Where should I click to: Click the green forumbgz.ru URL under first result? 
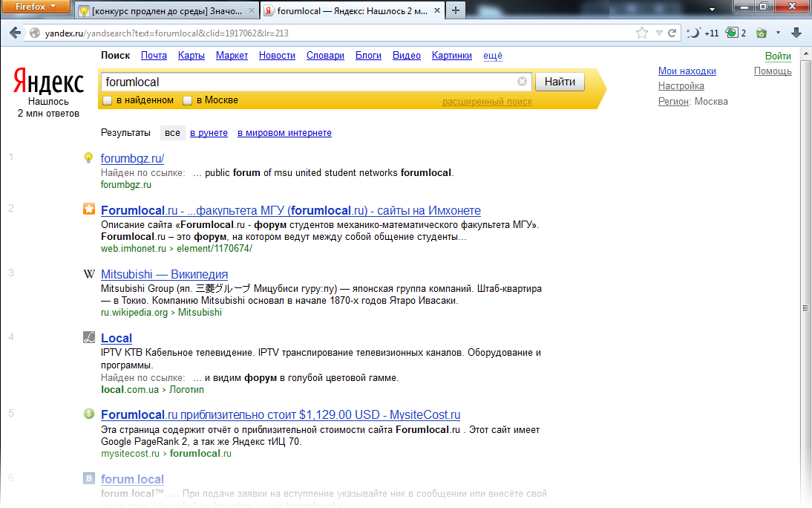126,184
